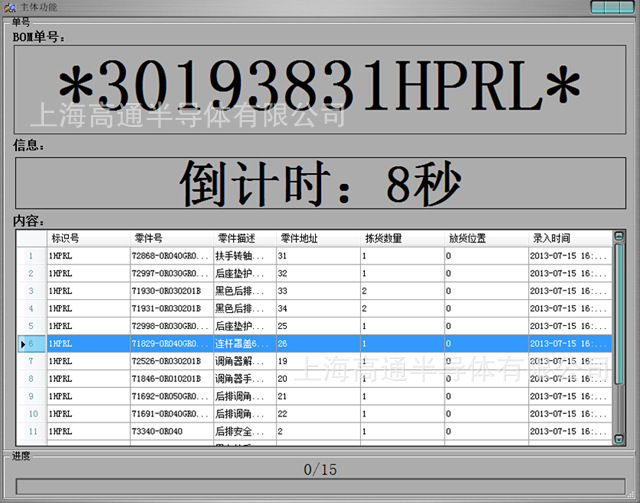Click the progress bar under 0/15
Viewport: 640px width, 503px height.
319,487
